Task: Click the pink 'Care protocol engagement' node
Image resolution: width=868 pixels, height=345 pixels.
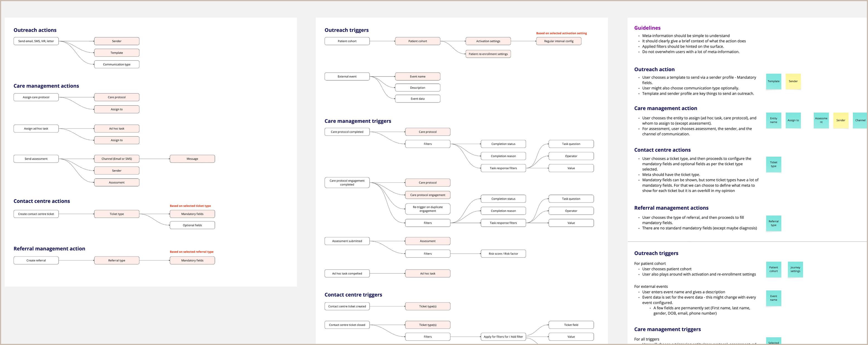Action: (x=428, y=195)
